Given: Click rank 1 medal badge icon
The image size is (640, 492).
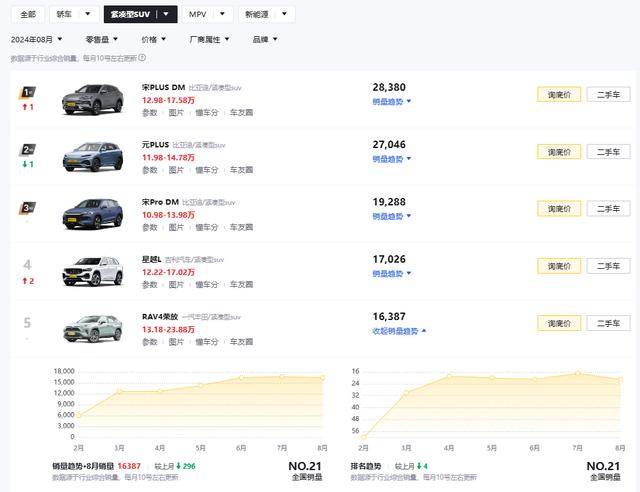Looking at the screenshot, I should (27, 93).
